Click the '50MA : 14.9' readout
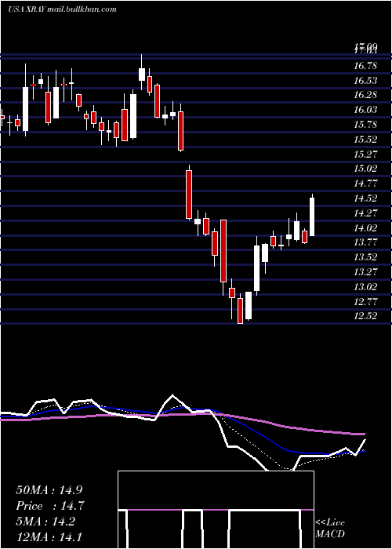This screenshot has height=549, width=392. pyautogui.click(x=49, y=490)
